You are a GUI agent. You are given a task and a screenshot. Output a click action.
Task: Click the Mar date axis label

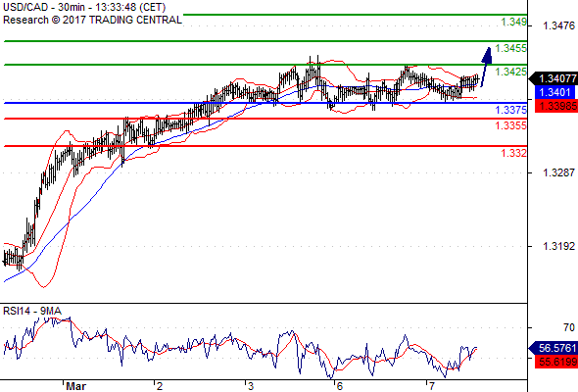[76, 386]
